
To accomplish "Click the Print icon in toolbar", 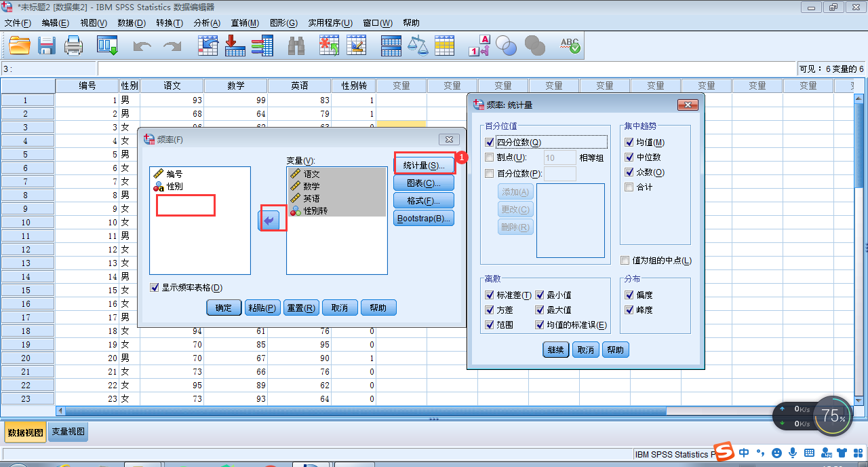I will (x=73, y=46).
